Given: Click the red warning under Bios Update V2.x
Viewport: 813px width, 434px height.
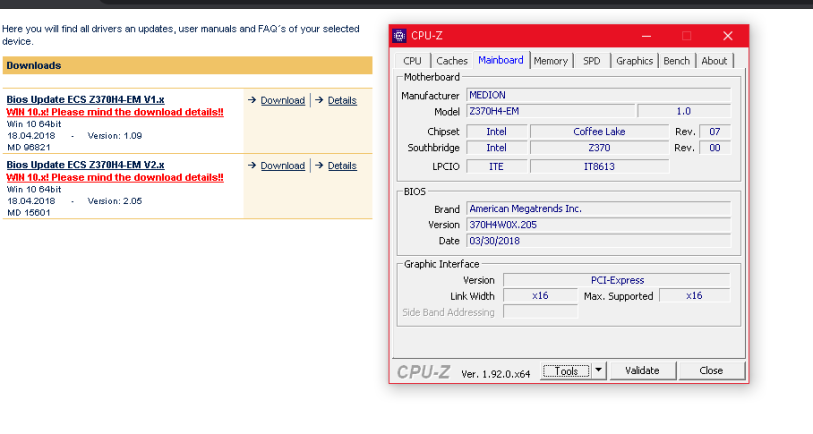Looking at the screenshot, I should click(x=115, y=177).
